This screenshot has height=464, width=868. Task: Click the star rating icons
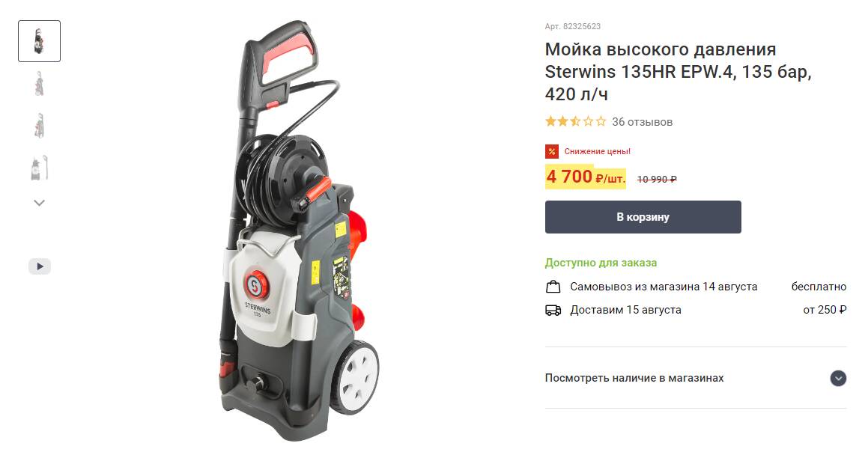pyautogui.click(x=575, y=121)
